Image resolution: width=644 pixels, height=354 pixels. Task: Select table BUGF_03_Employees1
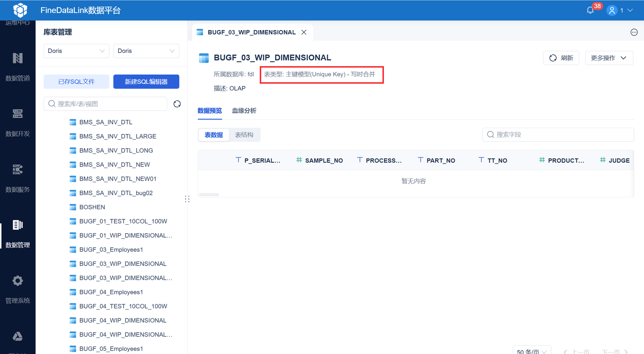click(x=111, y=250)
